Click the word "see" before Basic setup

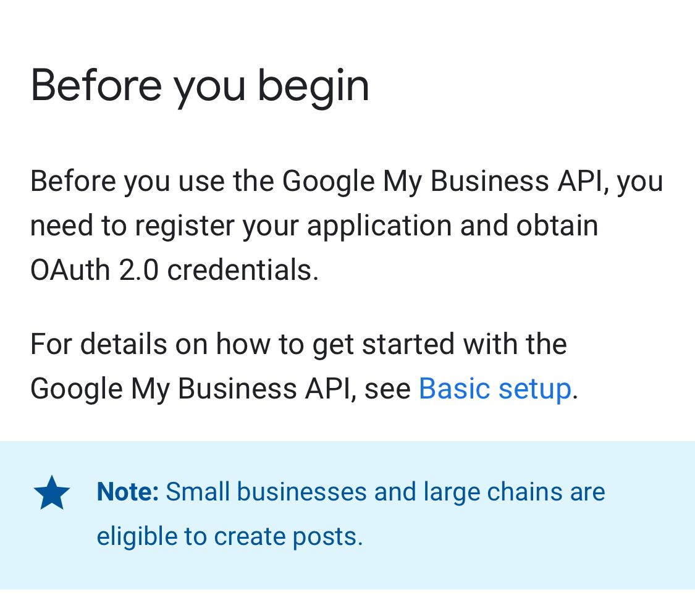[x=387, y=389]
